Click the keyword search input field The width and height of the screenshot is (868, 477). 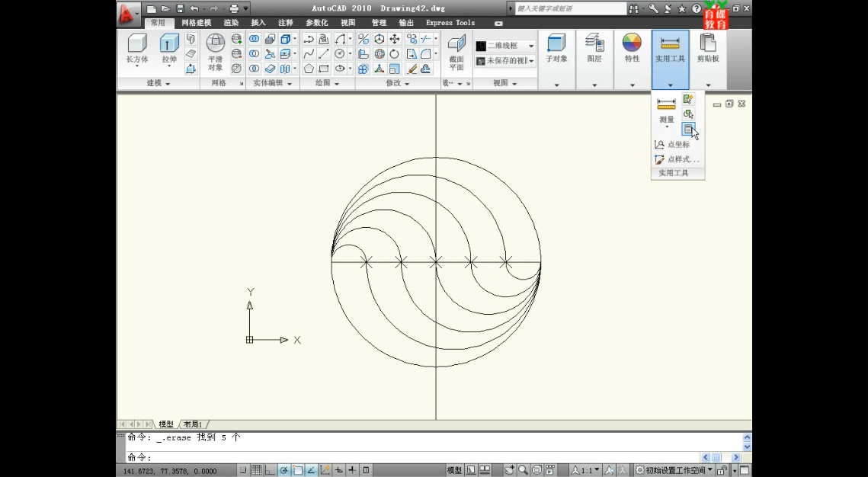[x=571, y=8]
